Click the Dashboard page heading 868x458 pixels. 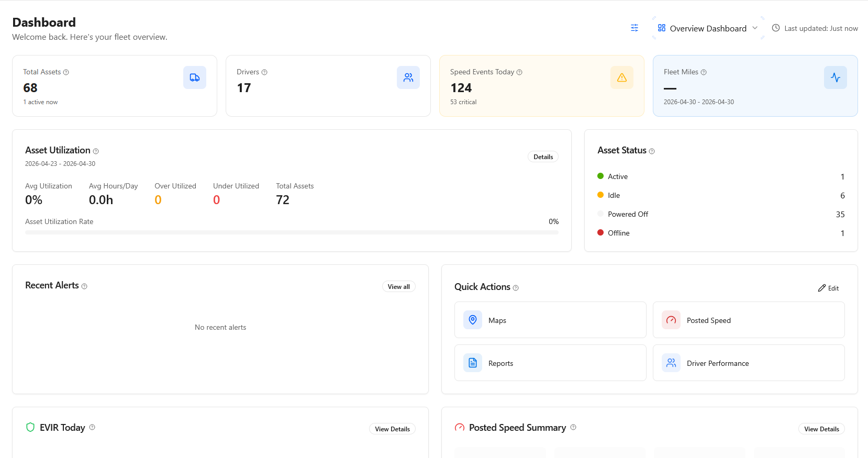point(44,23)
